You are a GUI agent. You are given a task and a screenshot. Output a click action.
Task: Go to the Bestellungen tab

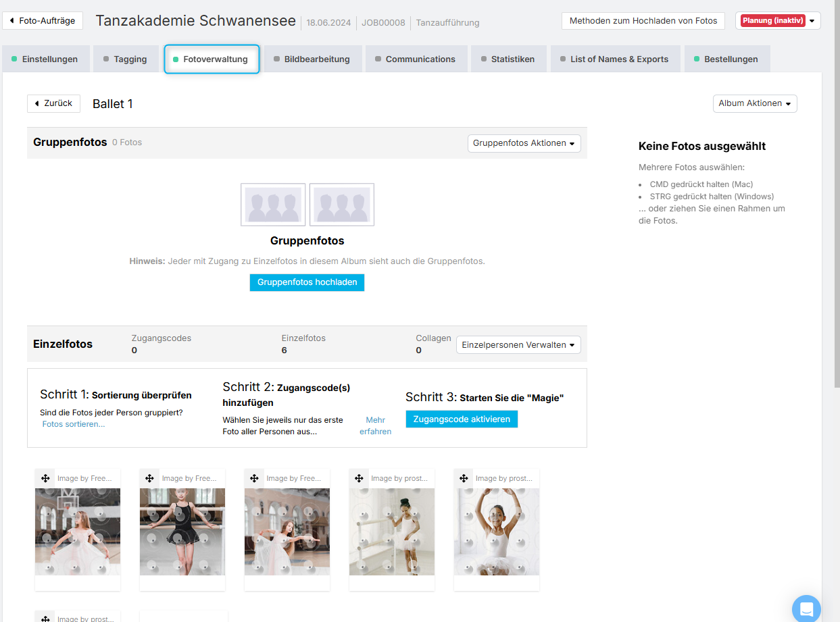[727, 59]
